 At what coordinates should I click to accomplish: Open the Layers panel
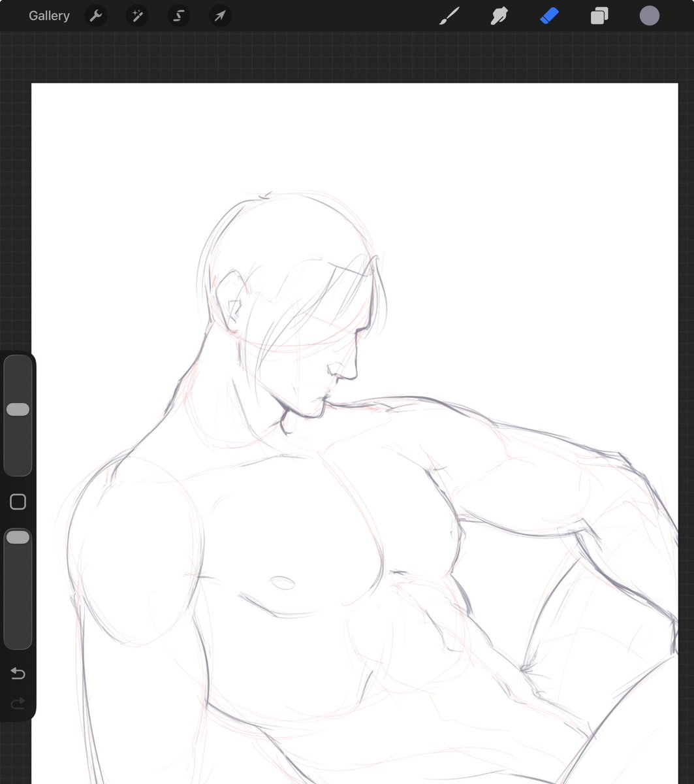pos(599,16)
